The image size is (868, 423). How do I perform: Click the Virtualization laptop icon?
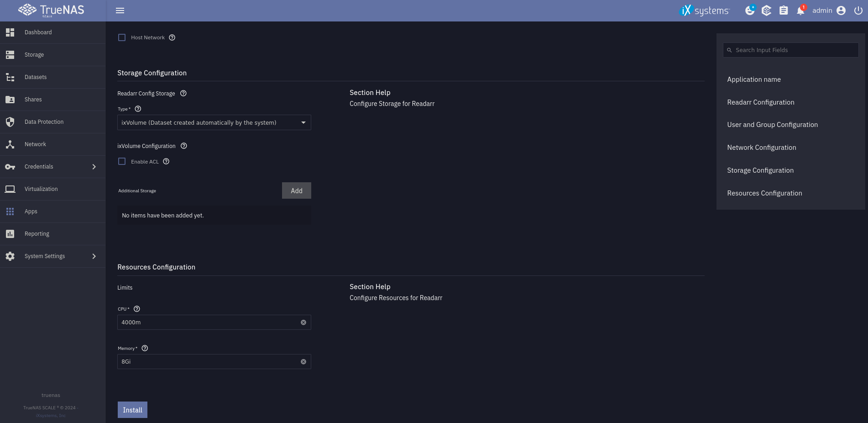[x=10, y=189]
